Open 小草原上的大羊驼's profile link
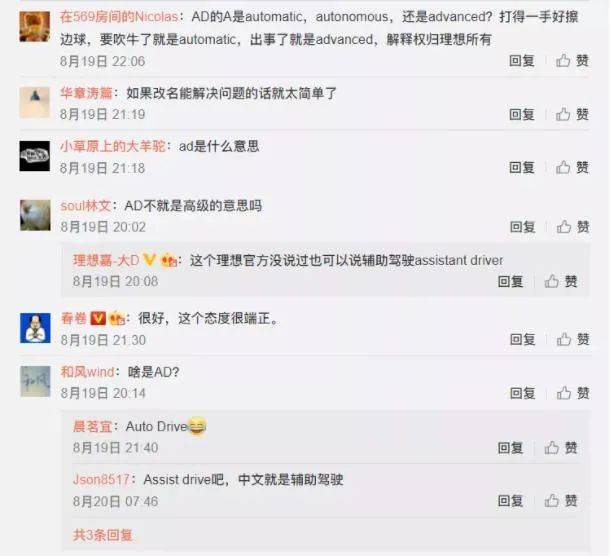 tap(113, 146)
